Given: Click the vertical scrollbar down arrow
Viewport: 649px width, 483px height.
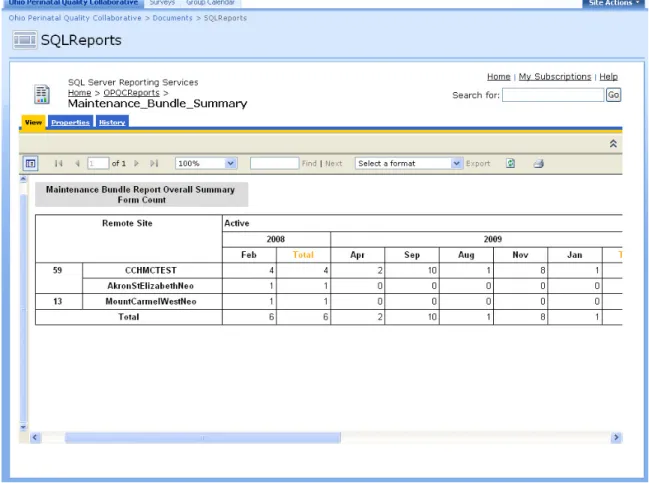Looking at the screenshot, I should (24, 427).
